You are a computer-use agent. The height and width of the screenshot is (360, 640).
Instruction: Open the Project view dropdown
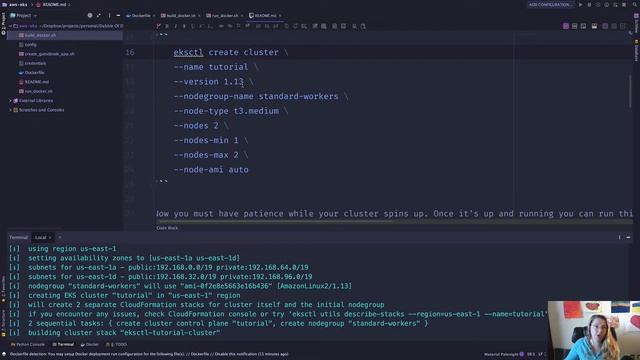[24, 16]
